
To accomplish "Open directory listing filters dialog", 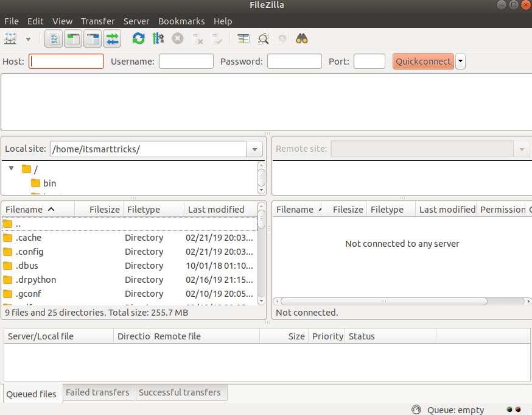I will pyautogui.click(x=243, y=39).
